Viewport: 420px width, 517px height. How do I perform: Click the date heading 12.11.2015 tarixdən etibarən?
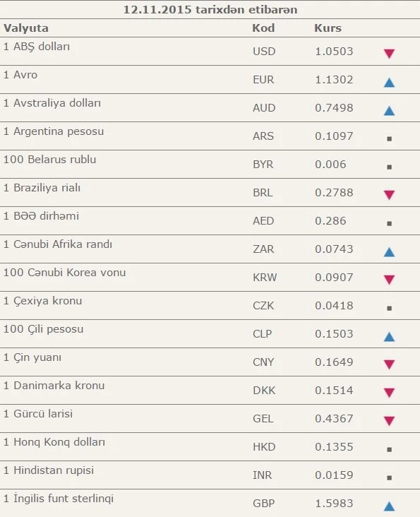[210, 9]
